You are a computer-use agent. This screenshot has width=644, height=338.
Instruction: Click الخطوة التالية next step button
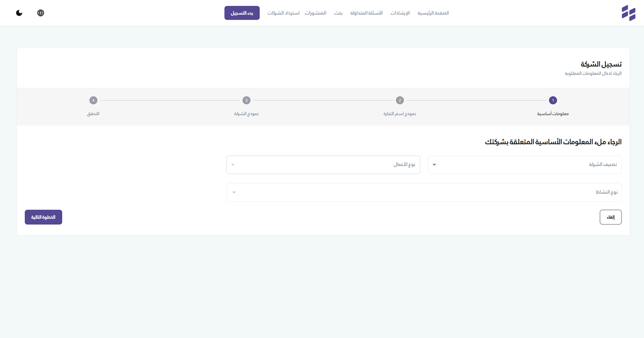pos(43,217)
